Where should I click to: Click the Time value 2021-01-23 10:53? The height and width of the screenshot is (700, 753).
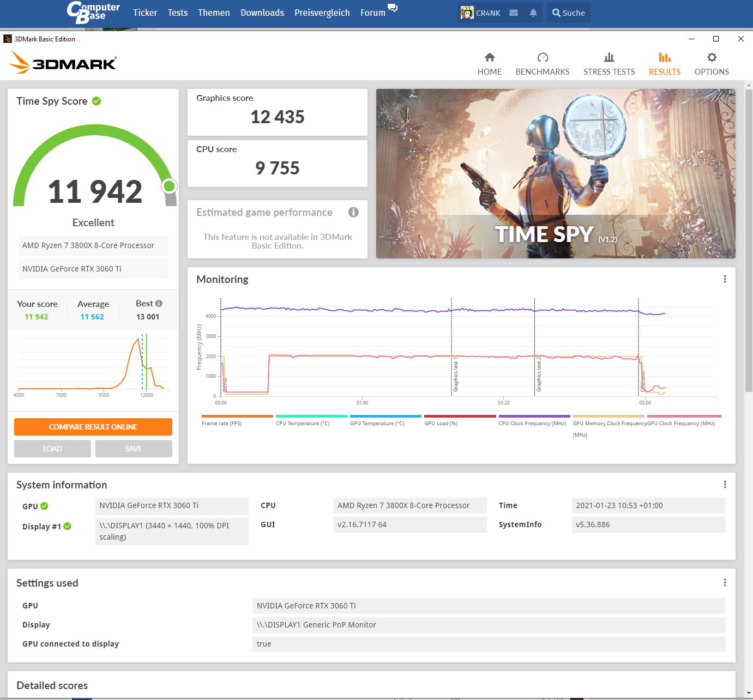pyautogui.click(x=648, y=505)
